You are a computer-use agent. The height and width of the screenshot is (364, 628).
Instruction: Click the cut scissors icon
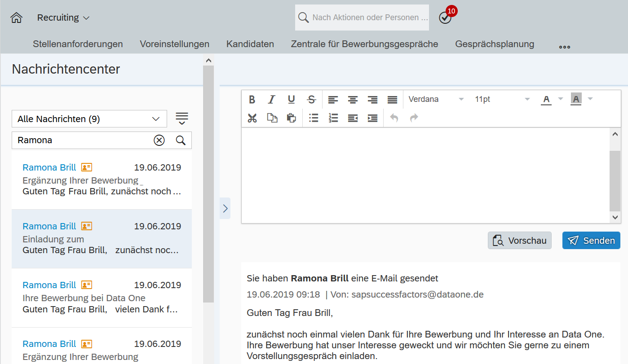[x=252, y=118]
